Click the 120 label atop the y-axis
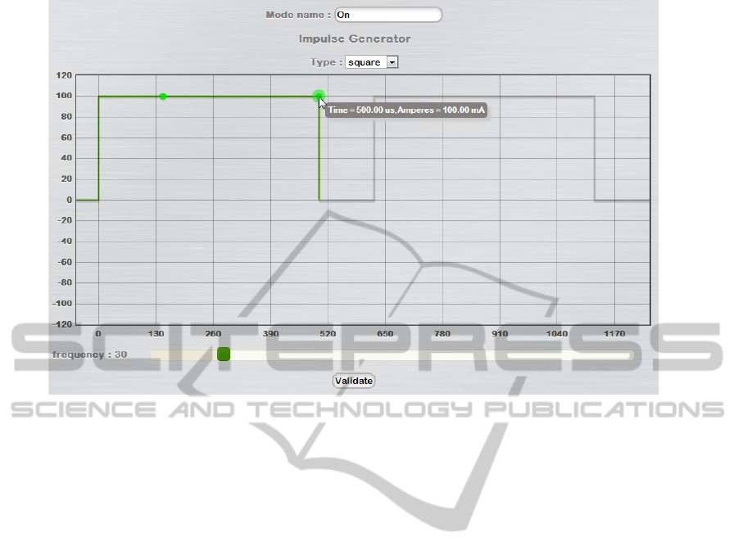Screen dimensions: 738x560 click(x=63, y=75)
